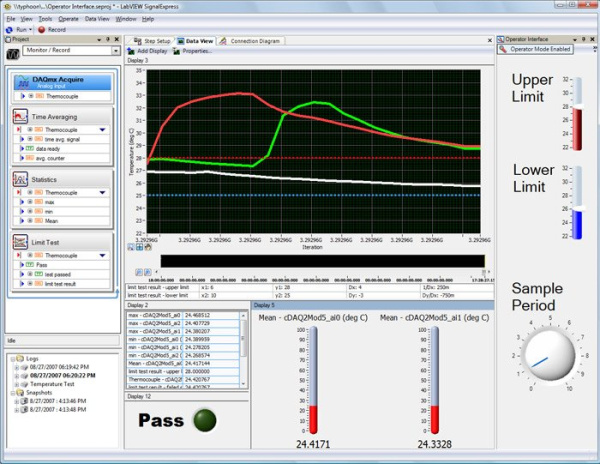The width and height of the screenshot is (600, 464).
Task: Click the green Pass indicator LED
Action: pyautogui.click(x=206, y=419)
